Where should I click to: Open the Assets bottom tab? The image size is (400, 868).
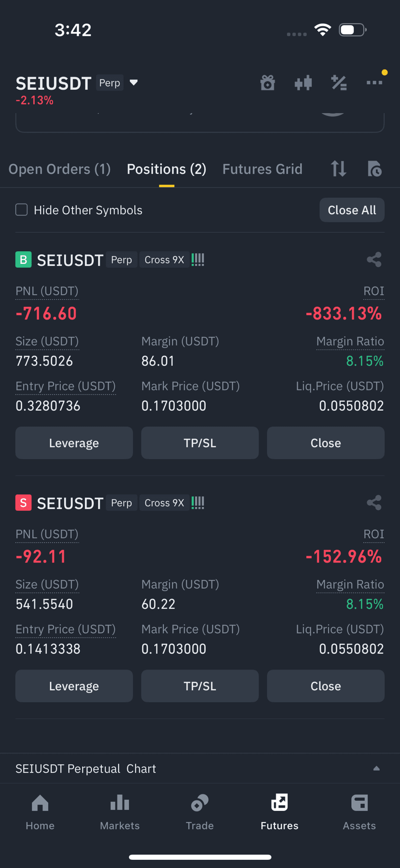[359, 812]
